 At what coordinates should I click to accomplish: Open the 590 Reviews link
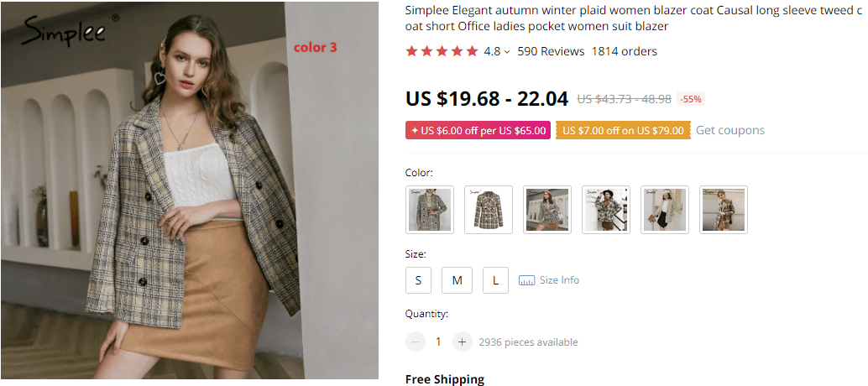pos(551,51)
